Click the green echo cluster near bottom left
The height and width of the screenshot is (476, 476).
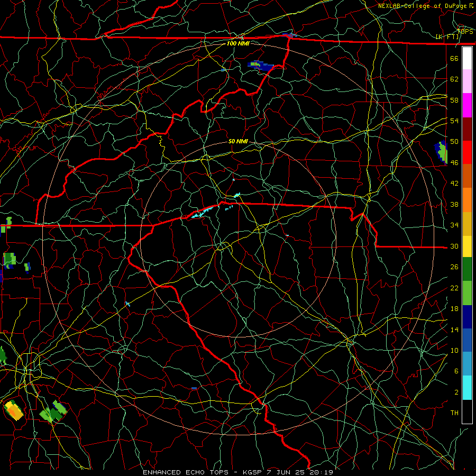(x=53, y=411)
